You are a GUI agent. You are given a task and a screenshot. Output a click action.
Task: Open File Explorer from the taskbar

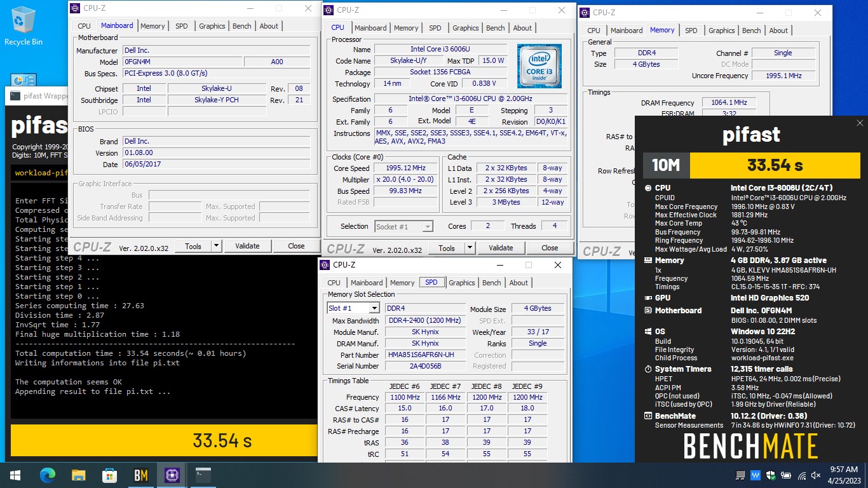[78, 475]
